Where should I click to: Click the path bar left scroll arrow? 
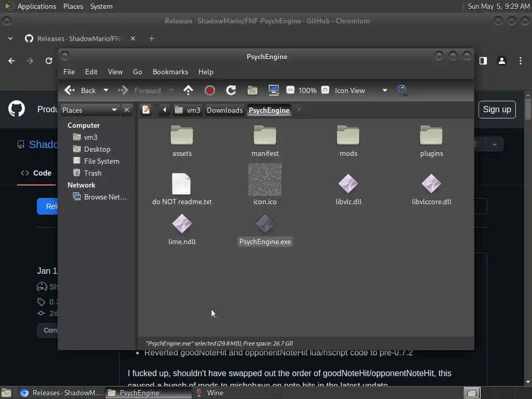point(165,110)
